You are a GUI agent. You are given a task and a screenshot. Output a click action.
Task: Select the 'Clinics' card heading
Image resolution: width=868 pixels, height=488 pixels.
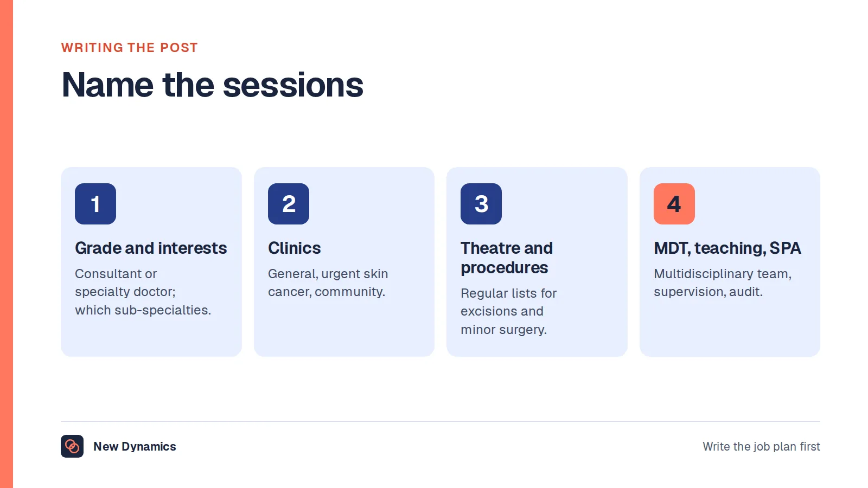[295, 248]
